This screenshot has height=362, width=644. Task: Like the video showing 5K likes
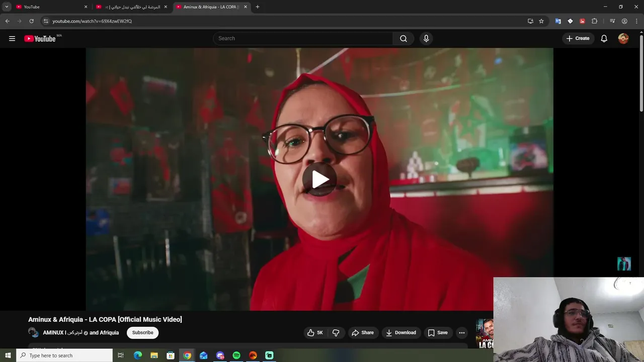click(315, 333)
